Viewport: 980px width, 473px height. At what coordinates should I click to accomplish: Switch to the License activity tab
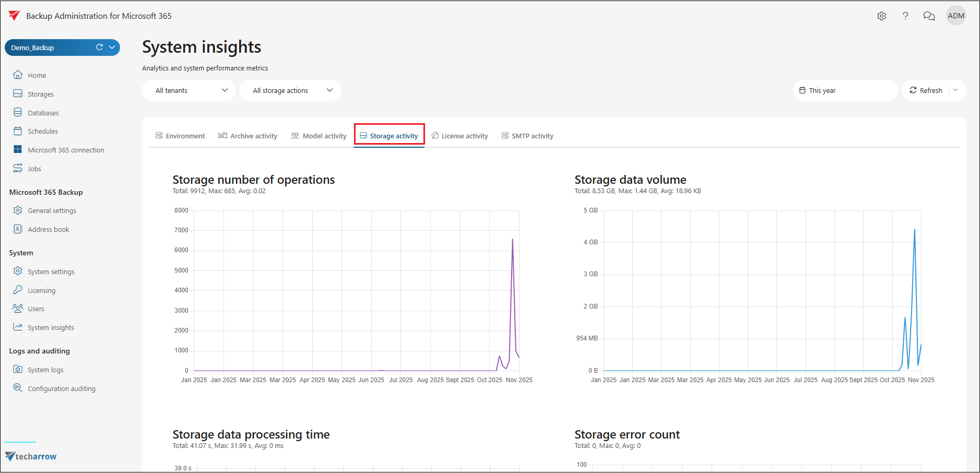coord(459,136)
